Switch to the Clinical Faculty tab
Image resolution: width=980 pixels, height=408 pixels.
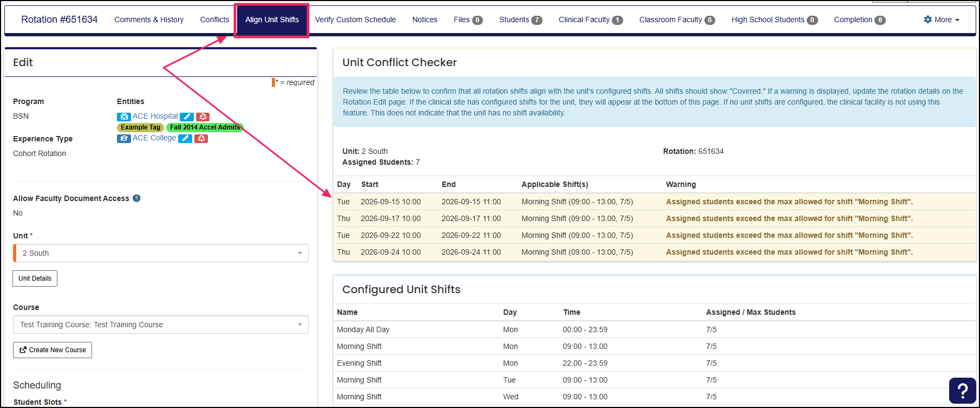click(591, 20)
